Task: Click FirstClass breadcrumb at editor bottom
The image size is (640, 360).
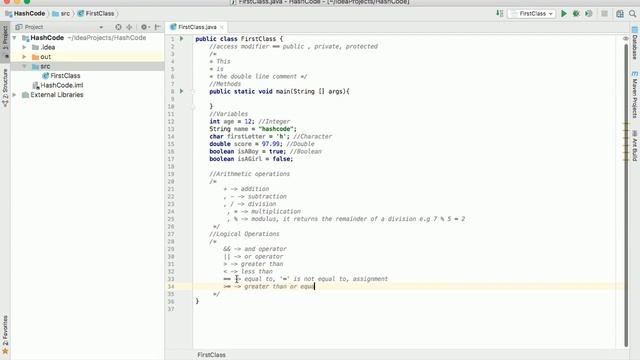Action: click(211, 355)
